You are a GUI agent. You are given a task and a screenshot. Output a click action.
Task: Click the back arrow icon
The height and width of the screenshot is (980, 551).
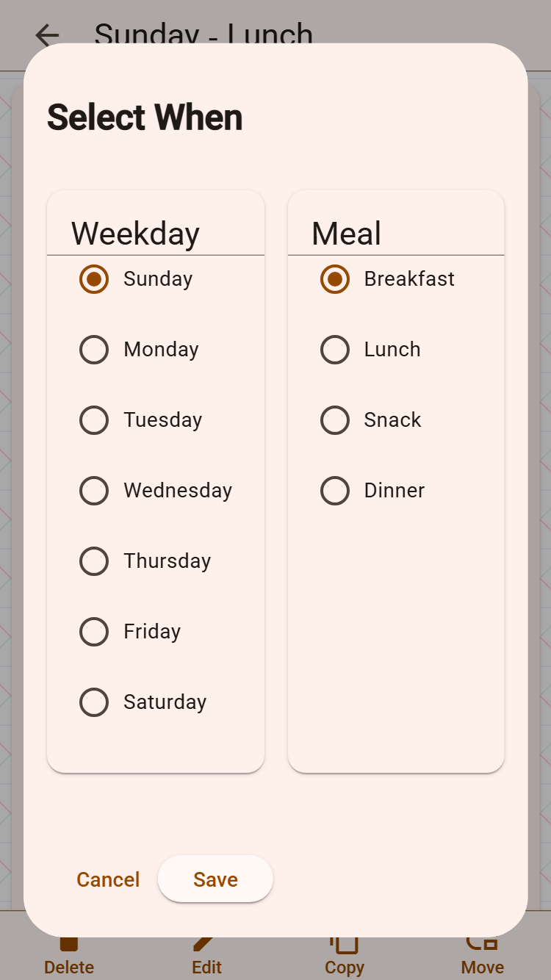(47, 35)
